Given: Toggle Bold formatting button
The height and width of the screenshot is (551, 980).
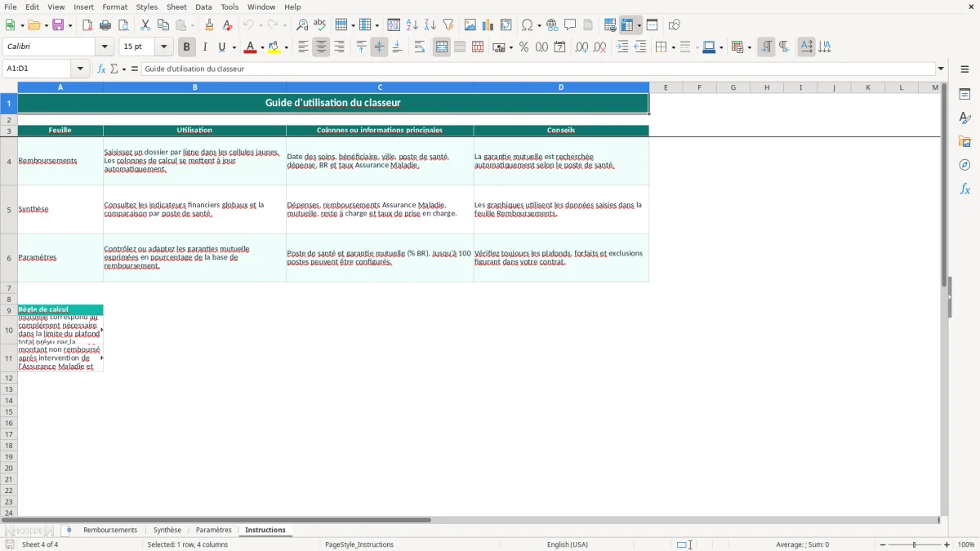Looking at the screenshot, I should [x=186, y=47].
